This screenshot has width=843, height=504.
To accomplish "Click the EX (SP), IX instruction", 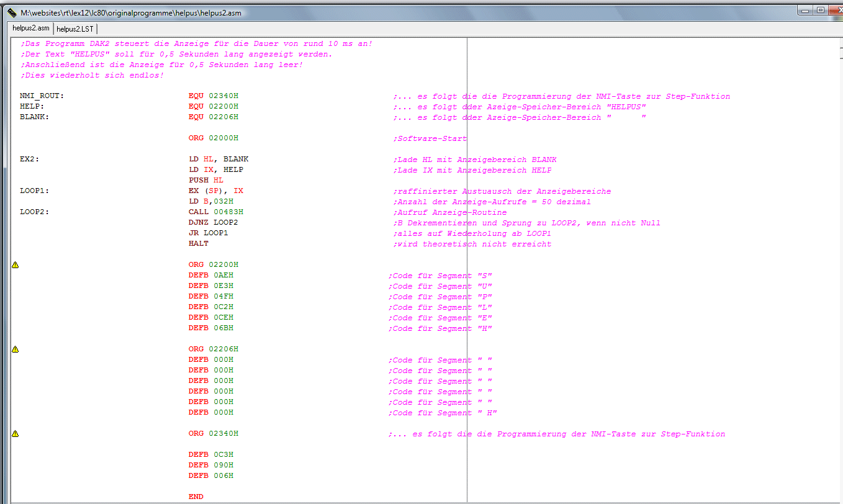I will [216, 191].
